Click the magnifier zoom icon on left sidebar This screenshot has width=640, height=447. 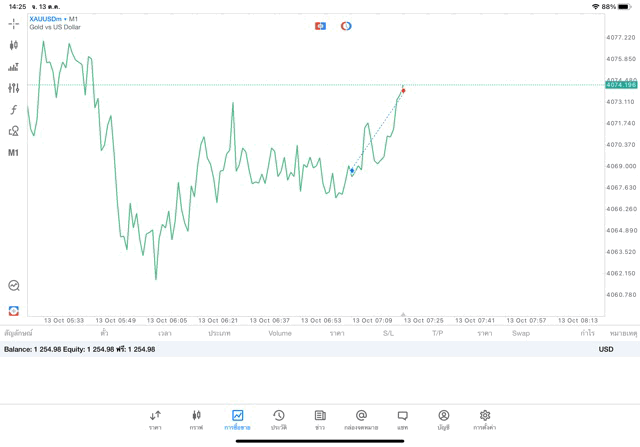(13, 286)
